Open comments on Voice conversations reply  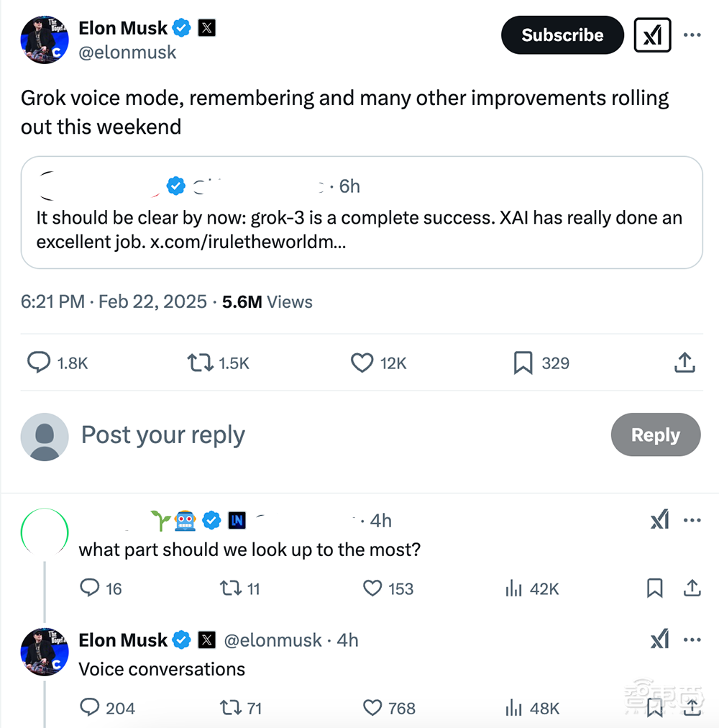point(90,708)
